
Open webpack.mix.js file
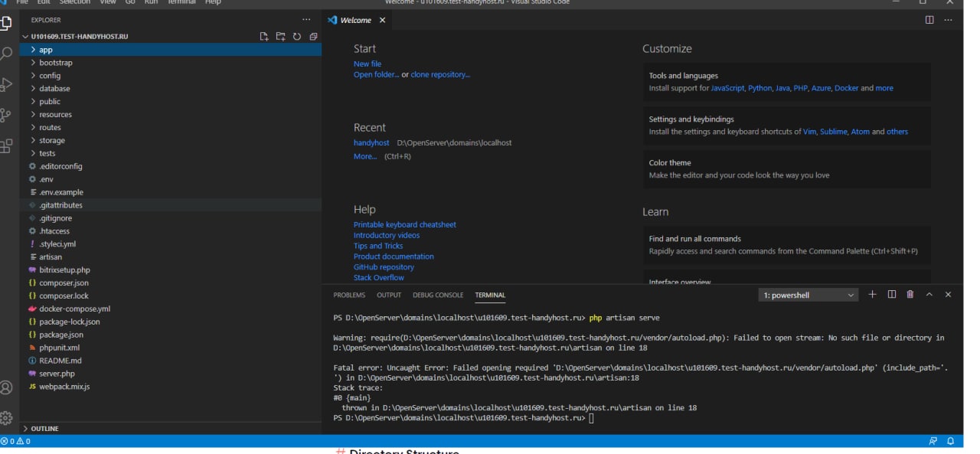click(170, 387)
